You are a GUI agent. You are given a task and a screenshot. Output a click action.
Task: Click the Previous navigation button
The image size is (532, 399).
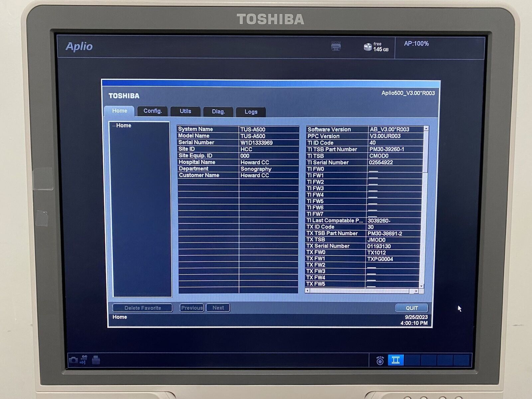[x=192, y=308]
